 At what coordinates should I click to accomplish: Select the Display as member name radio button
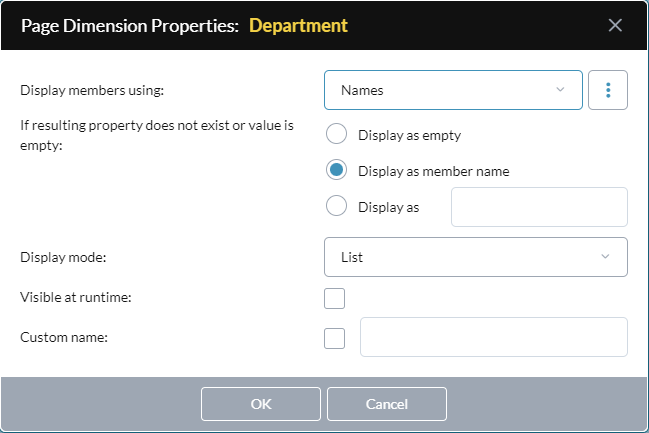click(336, 170)
